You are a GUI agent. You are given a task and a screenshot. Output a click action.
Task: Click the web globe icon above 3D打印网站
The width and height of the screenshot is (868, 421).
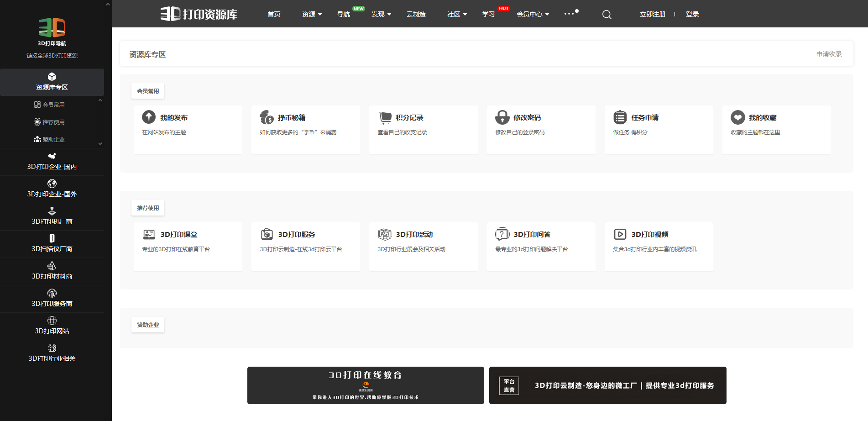click(x=52, y=320)
